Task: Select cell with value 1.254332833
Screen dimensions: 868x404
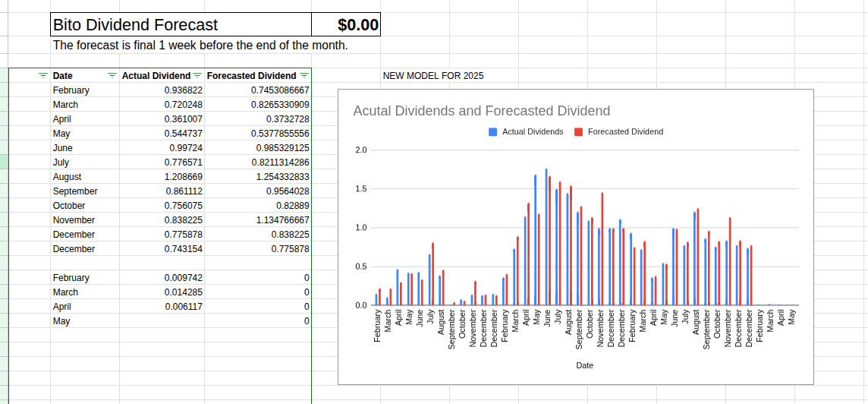Action: 257,177
